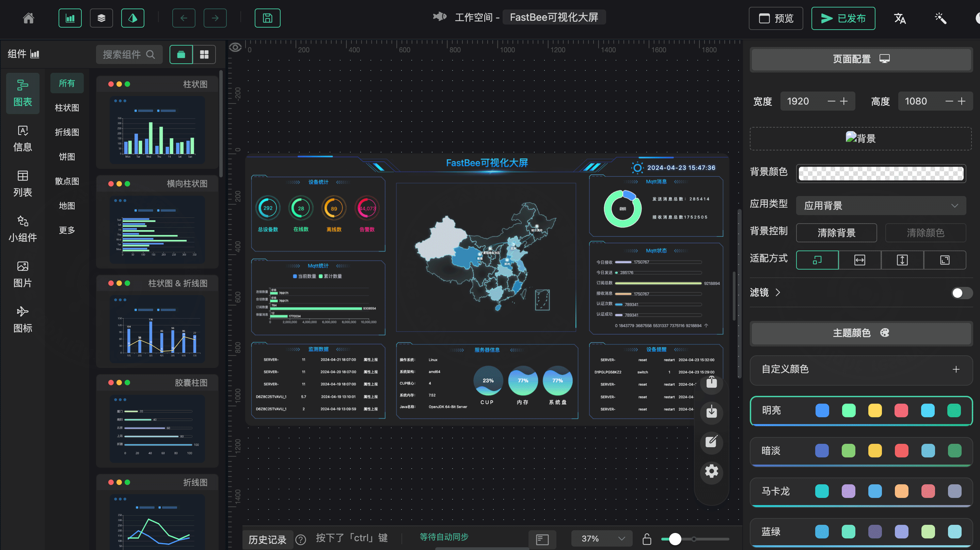This screenshot has height=550, width=980.
Task: Open the 背景颜色 color picker swatch
Action: [881, 174]
